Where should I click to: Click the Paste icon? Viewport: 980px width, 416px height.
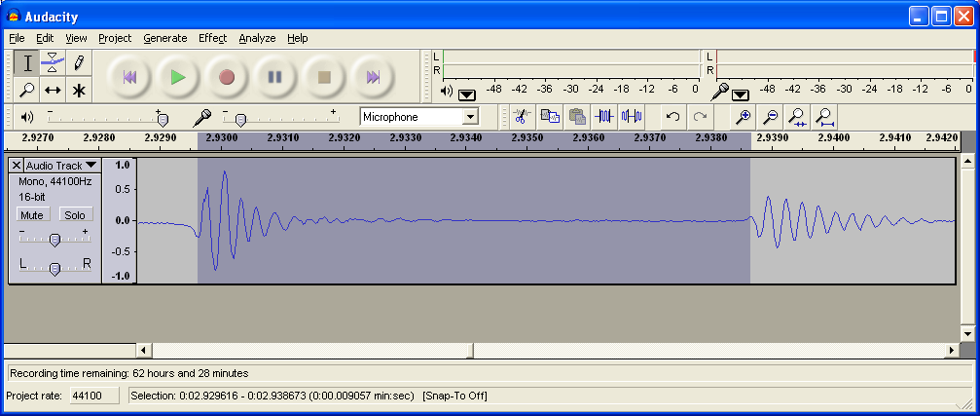[577, 116]
